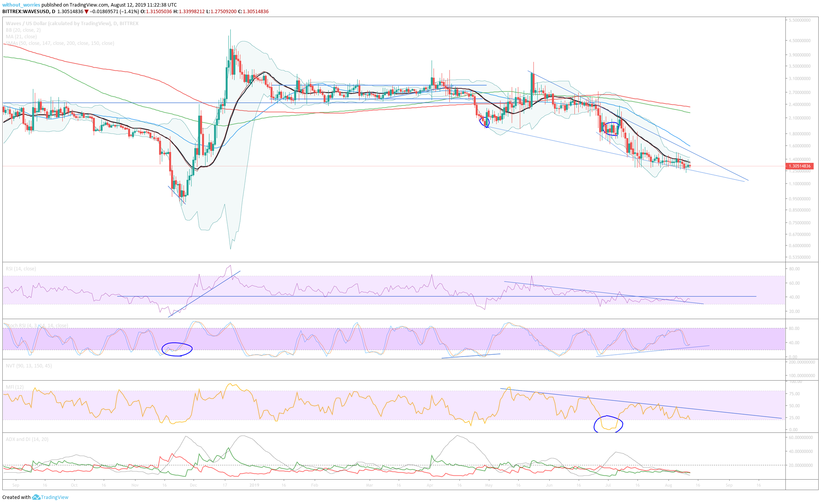821x504 pixels.
Task: Click the O:1.31505036 open price value
Action: (x=156, y=12)
